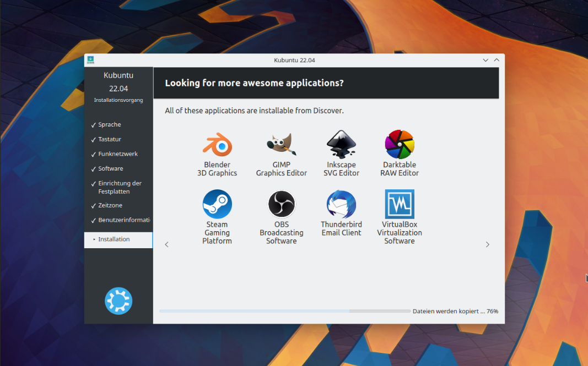
Task: Click the Kubuntu logo in the sidebar
Action: 118,301
